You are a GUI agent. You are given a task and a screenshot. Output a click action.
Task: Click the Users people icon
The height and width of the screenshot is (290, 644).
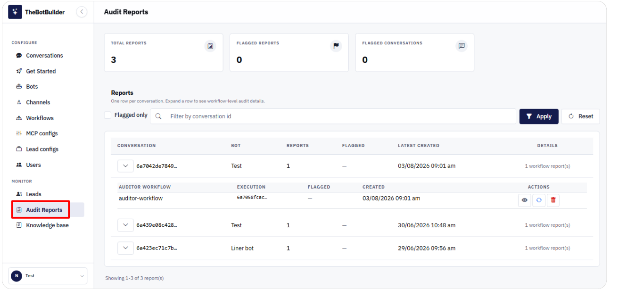(19, 165)
